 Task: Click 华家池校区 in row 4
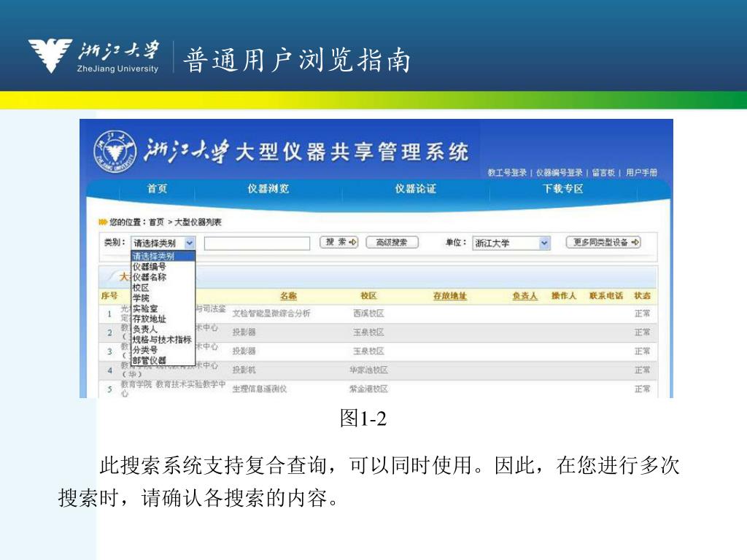368,370
